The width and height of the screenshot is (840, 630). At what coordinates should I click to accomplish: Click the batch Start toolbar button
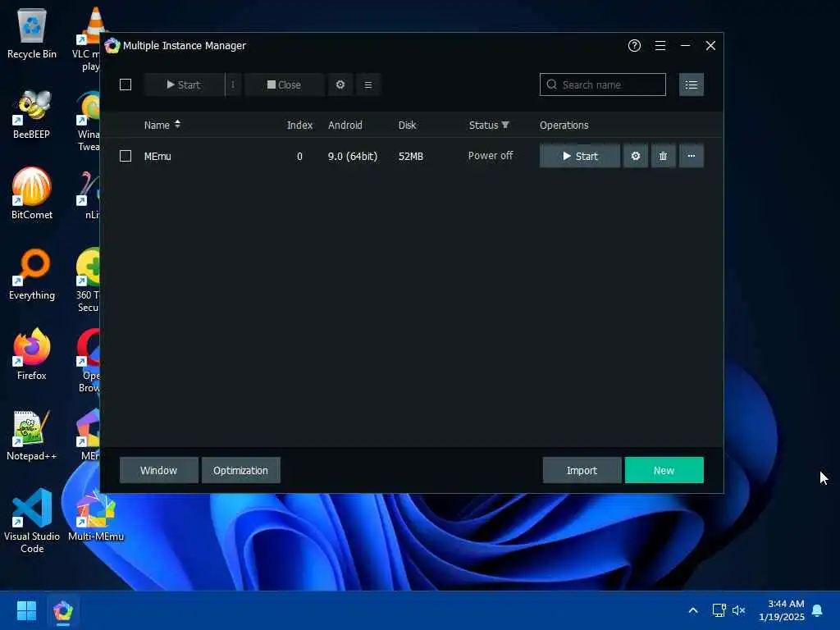184,84
